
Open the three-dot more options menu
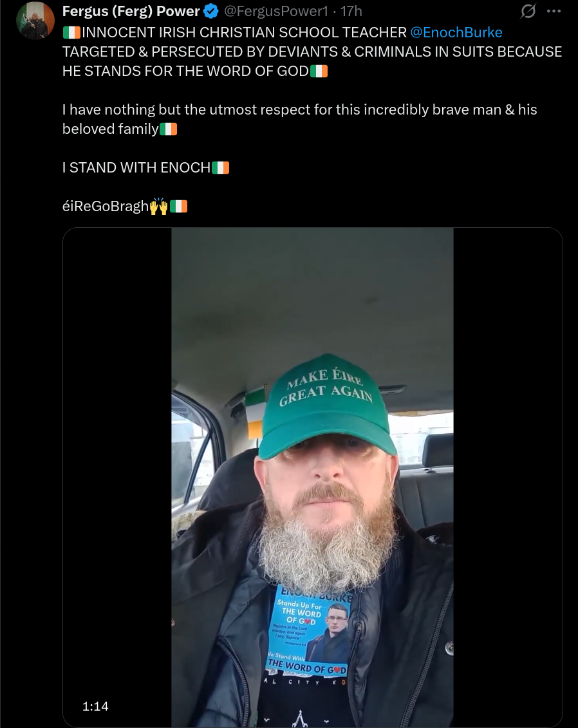point(554,11)
